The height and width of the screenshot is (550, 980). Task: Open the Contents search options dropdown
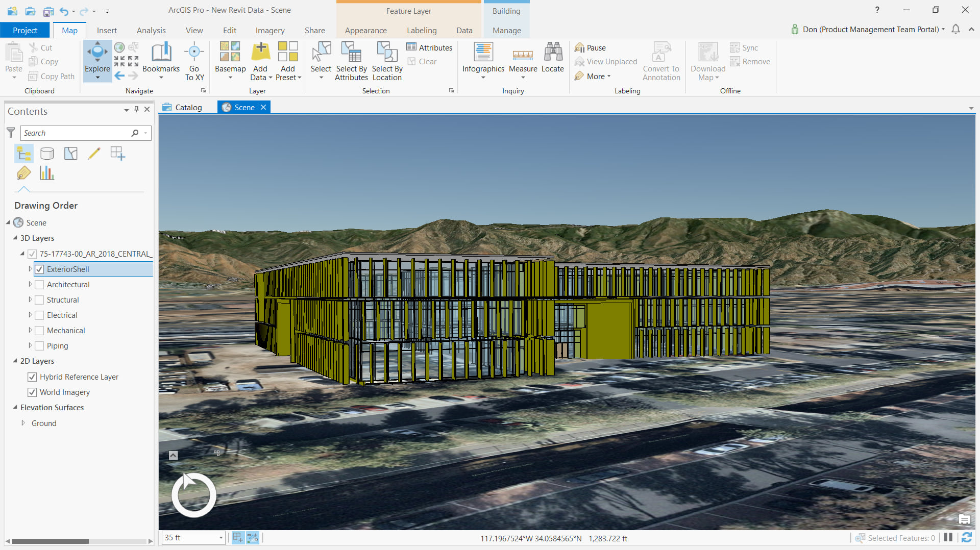(146, 133)
